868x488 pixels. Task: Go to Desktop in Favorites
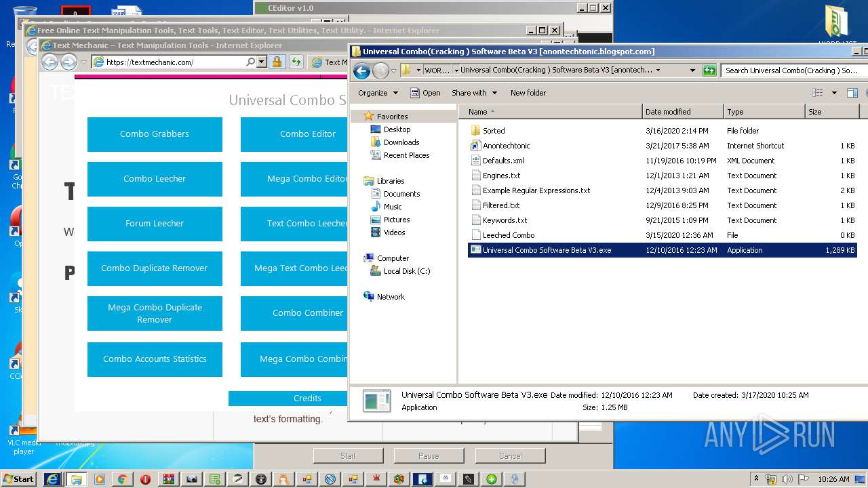click(397, 129)
